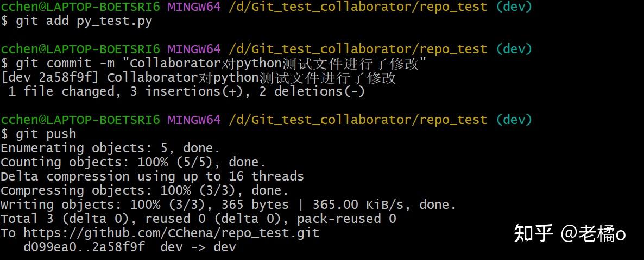Click the git commit -m command line

(217, 64)
